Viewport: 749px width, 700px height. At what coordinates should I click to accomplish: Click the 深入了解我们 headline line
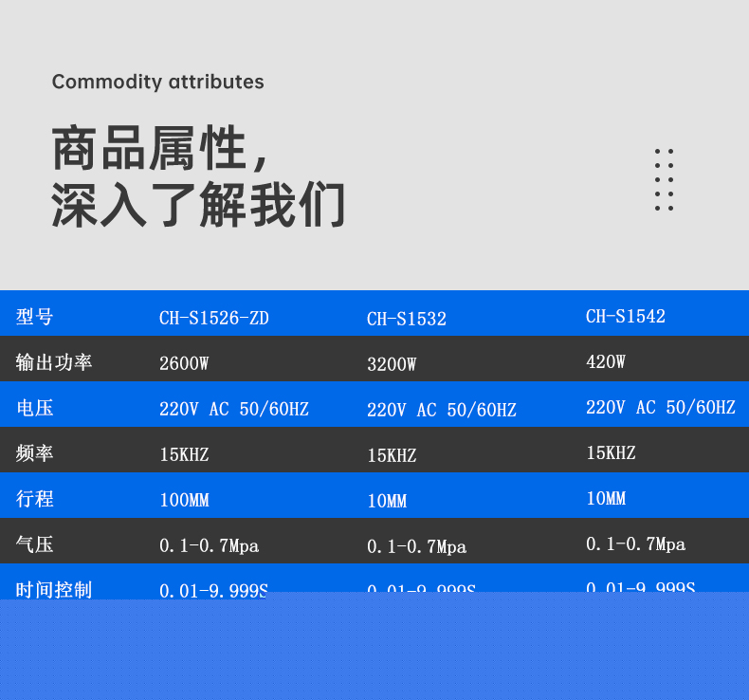pyautogui.click(x=198, y=205)
